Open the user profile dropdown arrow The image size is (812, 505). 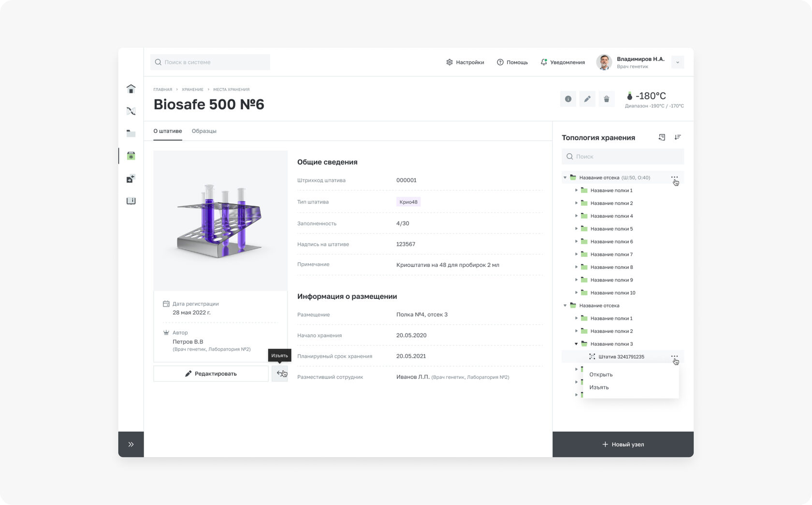pos(678,62)
